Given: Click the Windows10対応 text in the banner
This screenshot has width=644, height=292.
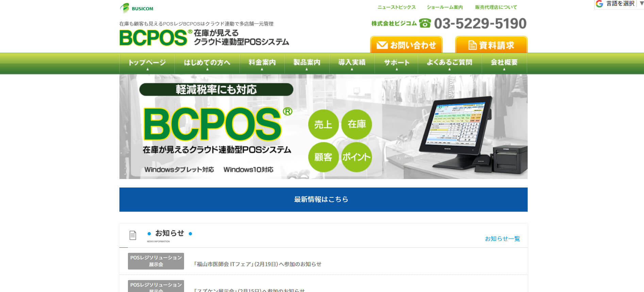Looking at the screenshot, I should [248, 169].
